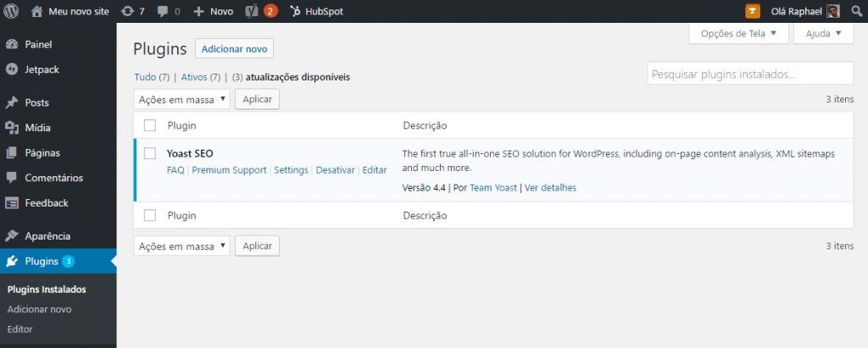Click the Aparência brush icon

12,236
